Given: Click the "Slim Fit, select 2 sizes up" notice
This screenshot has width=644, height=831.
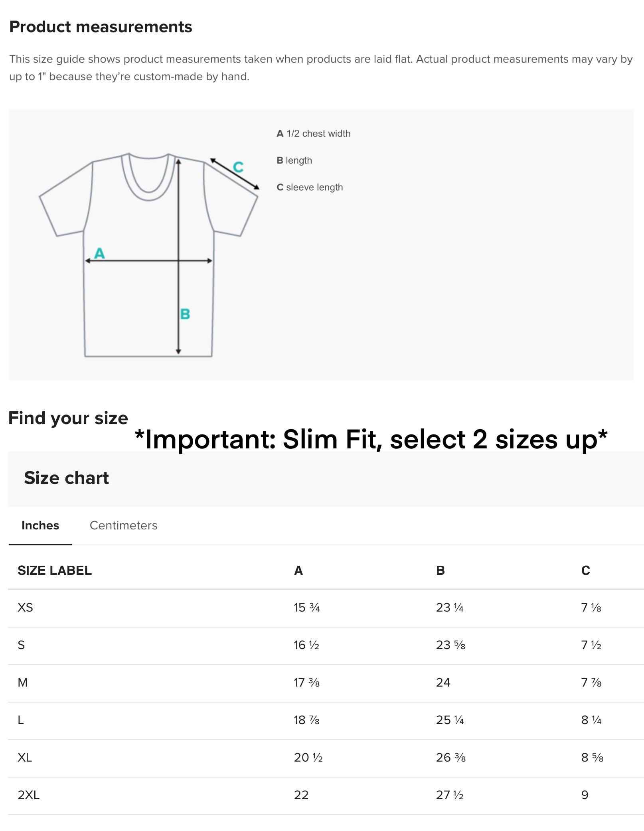Looking at the screenshot, I should (x=371, y=440).
